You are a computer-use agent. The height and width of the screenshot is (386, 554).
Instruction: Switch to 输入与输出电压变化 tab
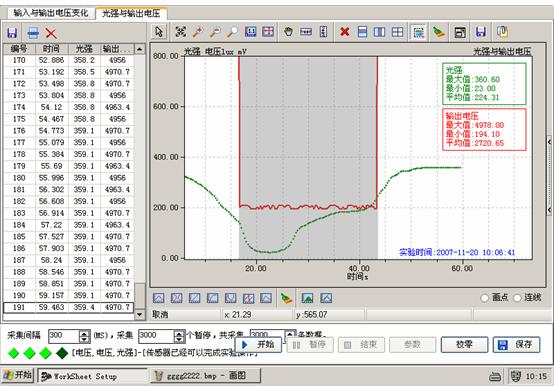point(51,13)
